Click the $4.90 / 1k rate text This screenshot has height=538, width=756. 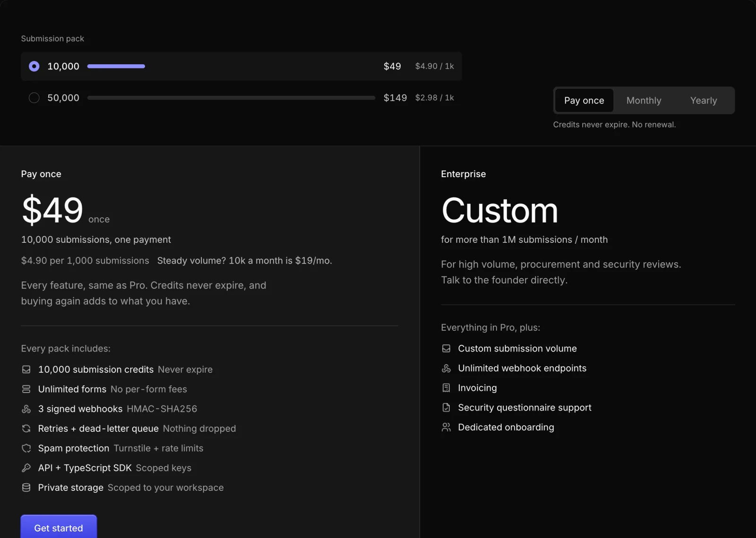tap(434, 66)
